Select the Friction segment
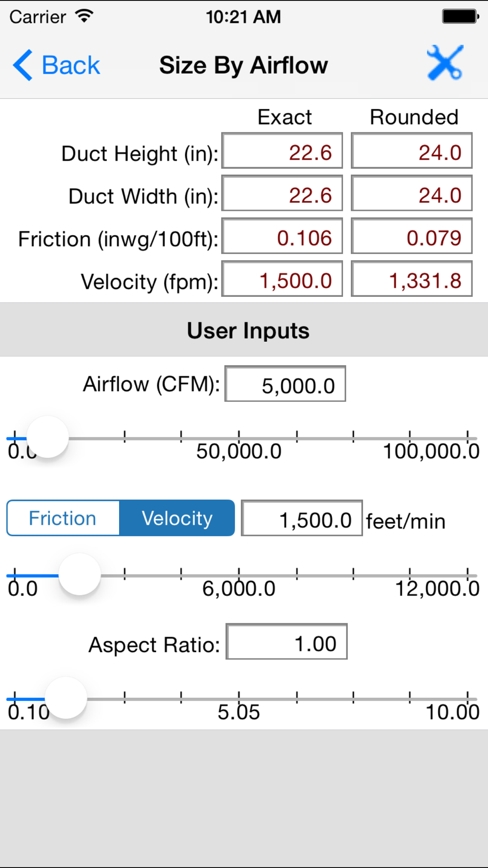488x868 pixels. pyautogui.click(x=63, y=518)
